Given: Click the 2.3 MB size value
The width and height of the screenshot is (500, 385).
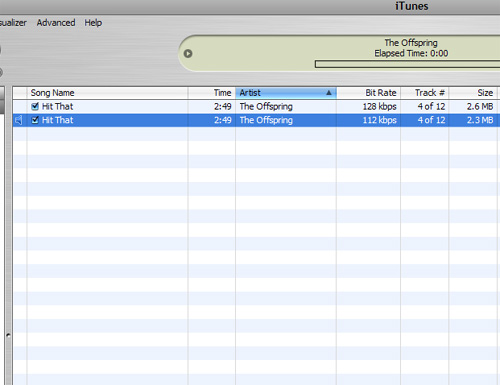Looking at the screenshot, I should click(x=480, y=120).
